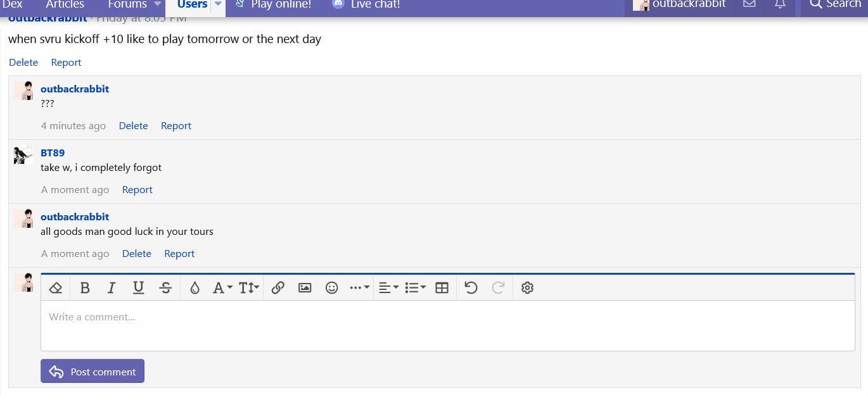Open the outbackrabbit account menu in navbar
Screen dimensions: 868x395
[680, 5]
